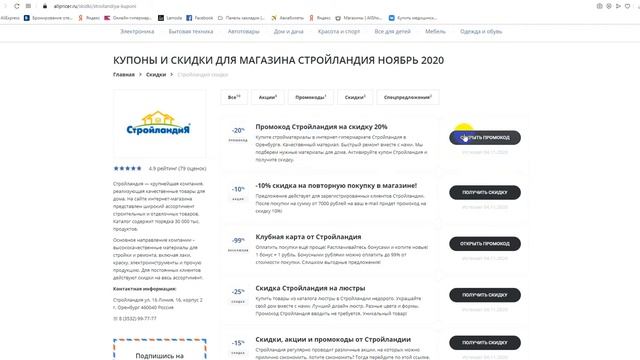640x360 pixels.
Task: Click the heart bookmark icon in address bar
Action: click(x=627, y=6)
